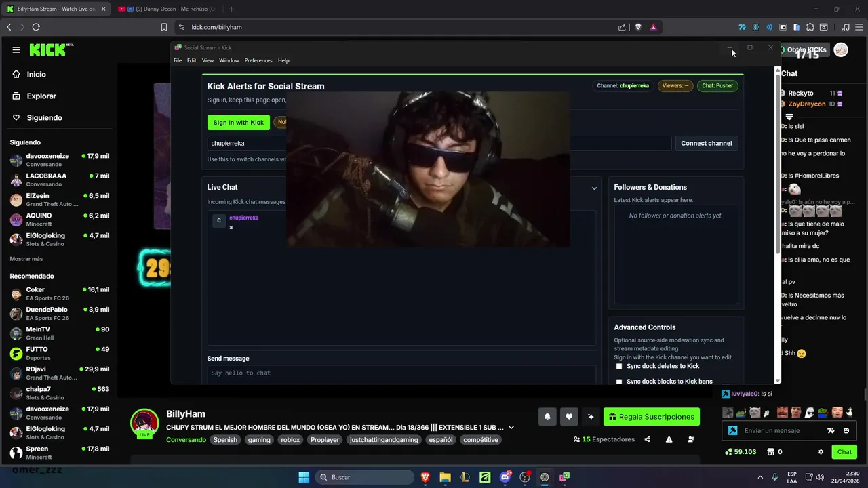Click the notification bell under the stream
868x488 pixels.
[547, 417]
